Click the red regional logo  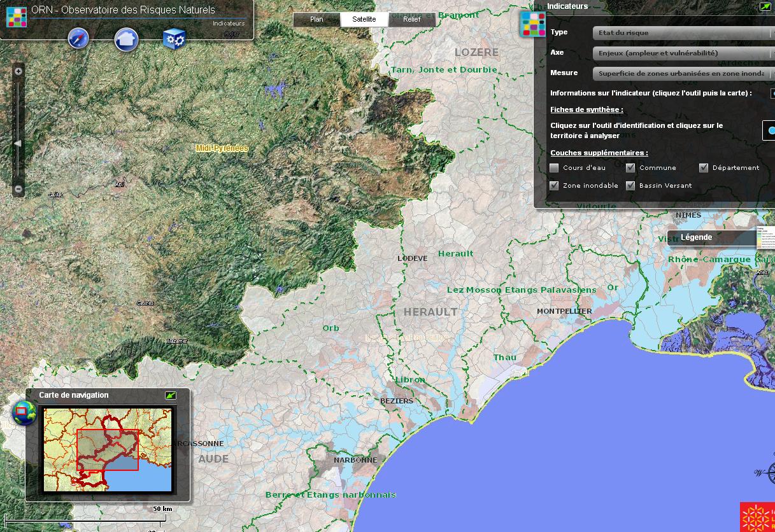pos(757,517)
